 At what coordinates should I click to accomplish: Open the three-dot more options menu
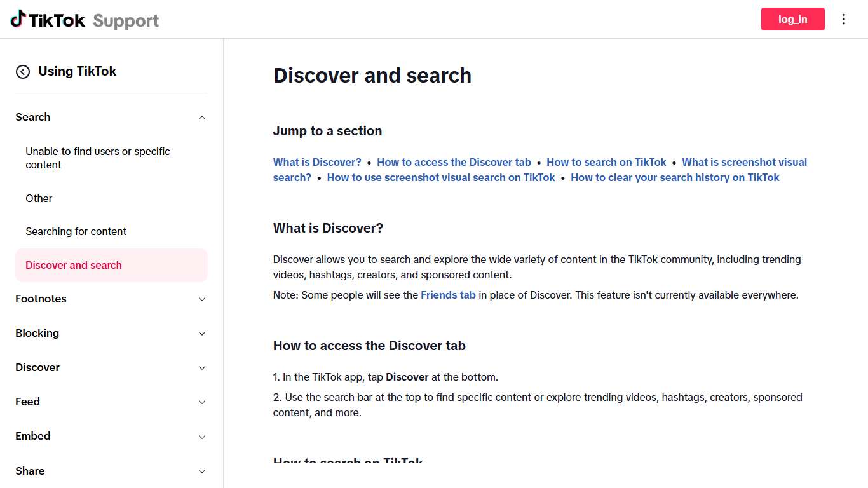pyautogui.click(x=844, y=19)
